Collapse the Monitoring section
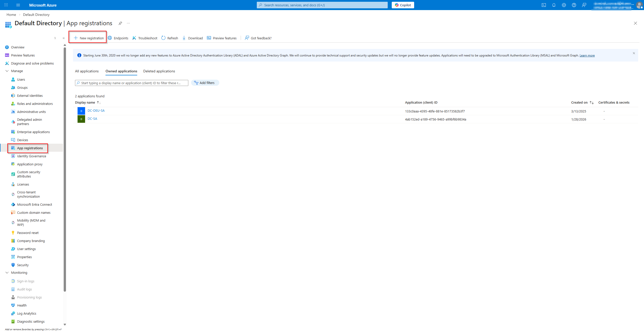 7,273
